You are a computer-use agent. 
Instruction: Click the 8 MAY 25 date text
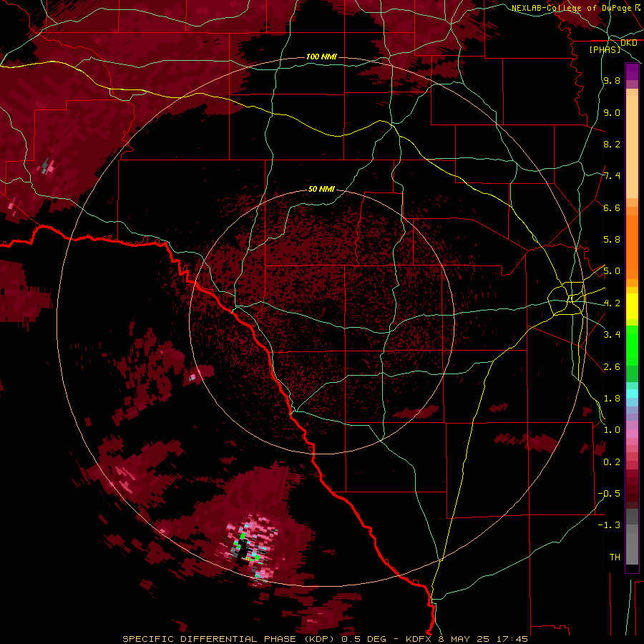(x=464, y=639)
